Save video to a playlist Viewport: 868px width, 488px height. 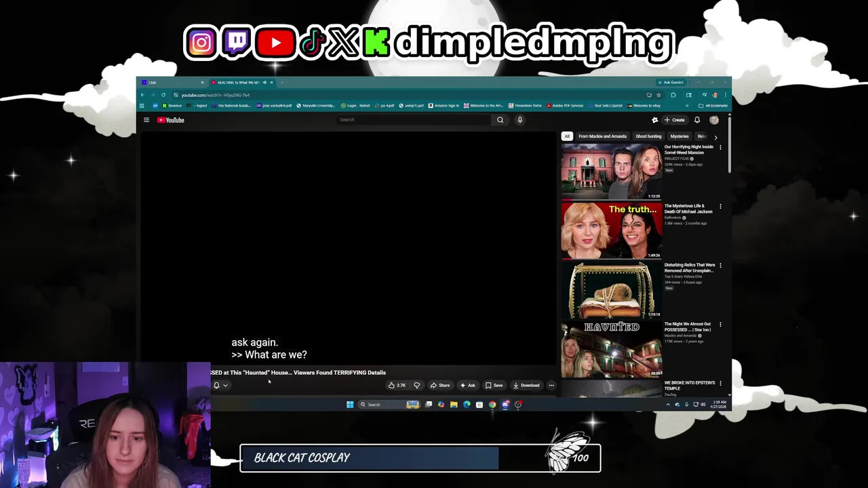pos(494,385)
